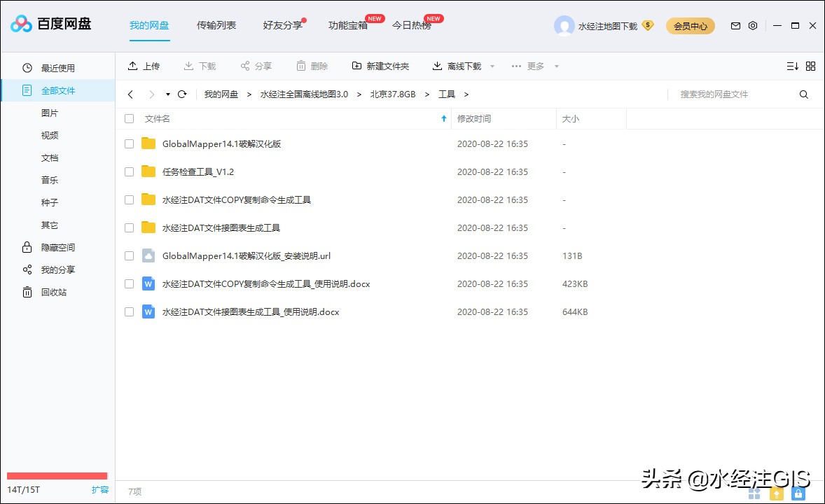Filter by 视频 in the sidebar
Image resolution: width=825 pixels, height=504 pixels.
pyautogui.click(x=50, y=135)
